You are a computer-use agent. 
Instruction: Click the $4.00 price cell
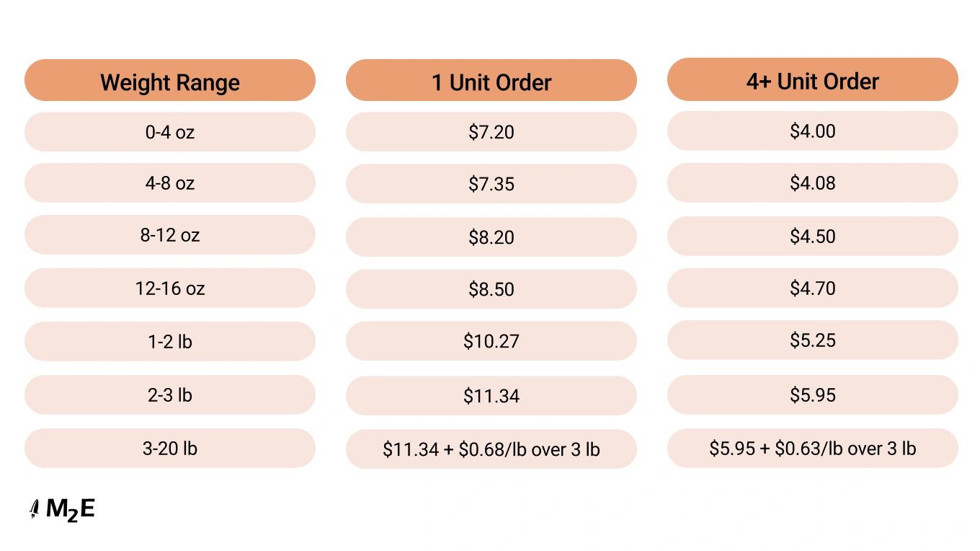coord(812,131)
